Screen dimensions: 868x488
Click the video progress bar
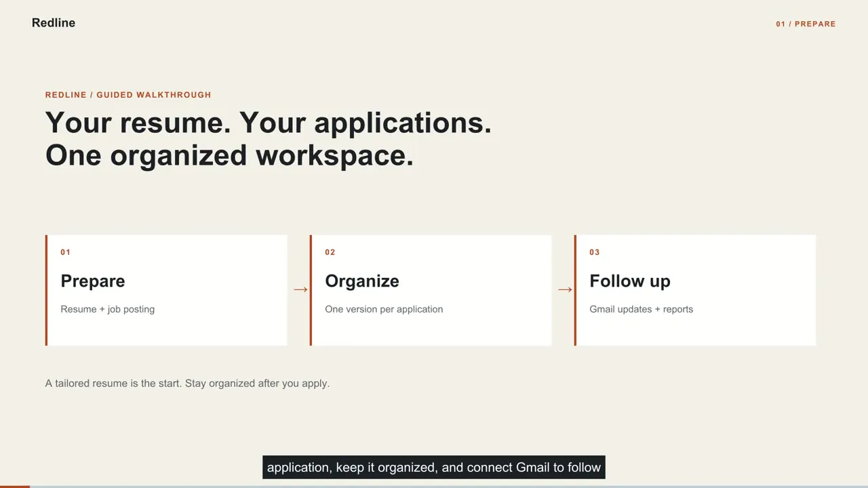pyautogui.click(x=434, y=486)
